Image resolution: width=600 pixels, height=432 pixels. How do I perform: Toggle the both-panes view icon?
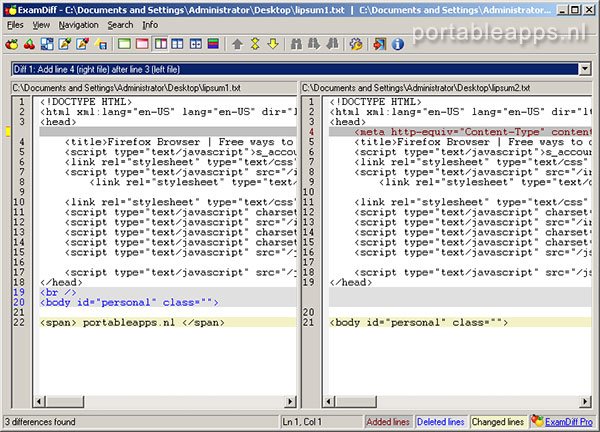click(161, 44)
